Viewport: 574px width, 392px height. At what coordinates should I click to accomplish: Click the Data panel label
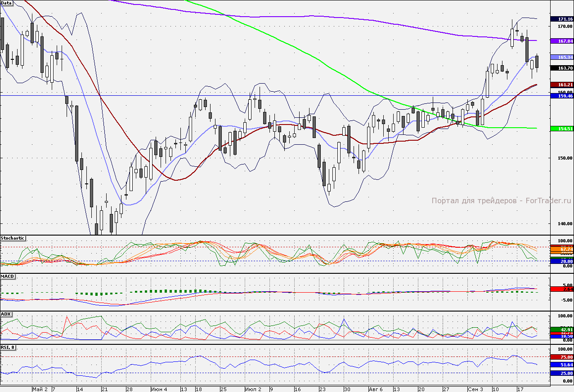coord(7,3)
